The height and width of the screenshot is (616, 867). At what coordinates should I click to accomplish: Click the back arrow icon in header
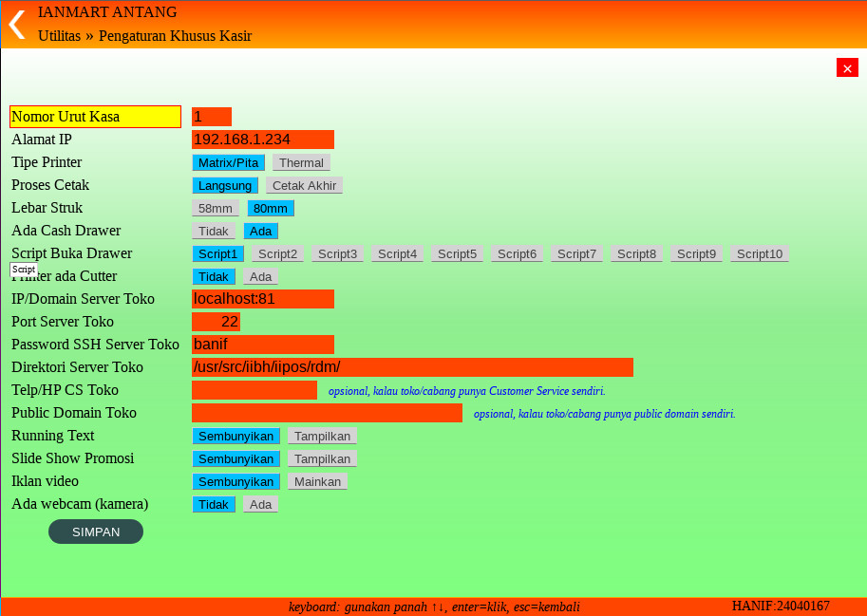click(16, 25)
